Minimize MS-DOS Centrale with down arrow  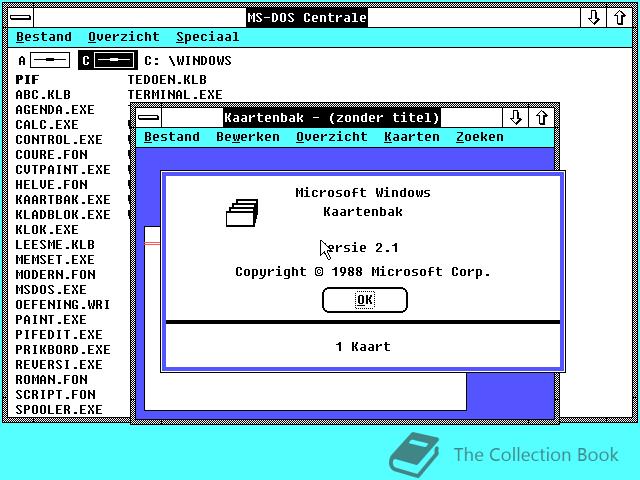pos(593,18)
